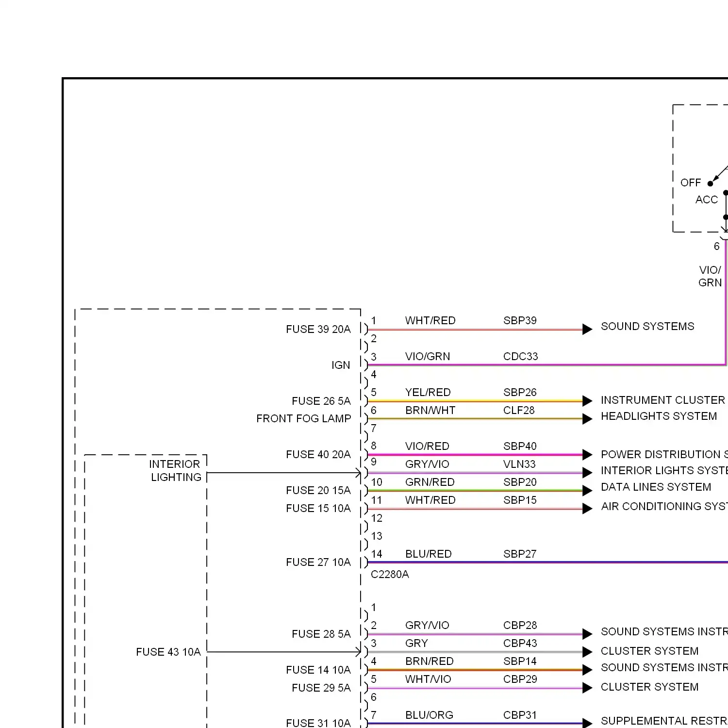Screen dimensions: 728x728
Task: Click the arrowhead at CBP29 wire end
Action: click(x=587, y=688)
